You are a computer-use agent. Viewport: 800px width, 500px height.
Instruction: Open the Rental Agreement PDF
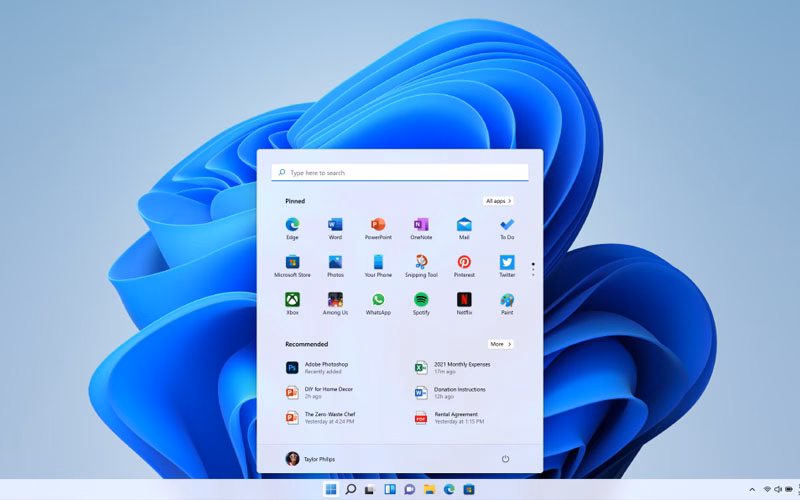pyautogui.click(x=449, y=417)
